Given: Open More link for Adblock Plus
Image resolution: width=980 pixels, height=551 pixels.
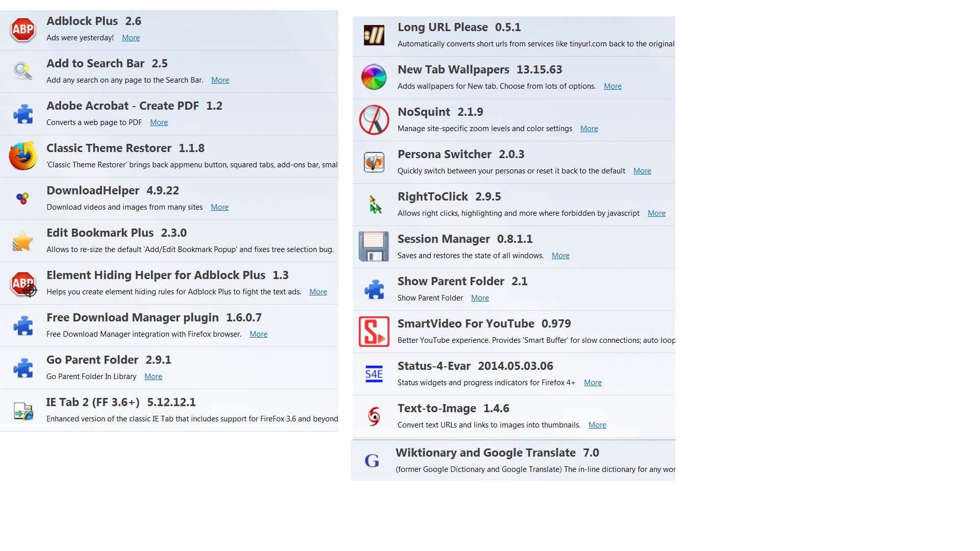Looking at the screenshot, I should (131, 38).
